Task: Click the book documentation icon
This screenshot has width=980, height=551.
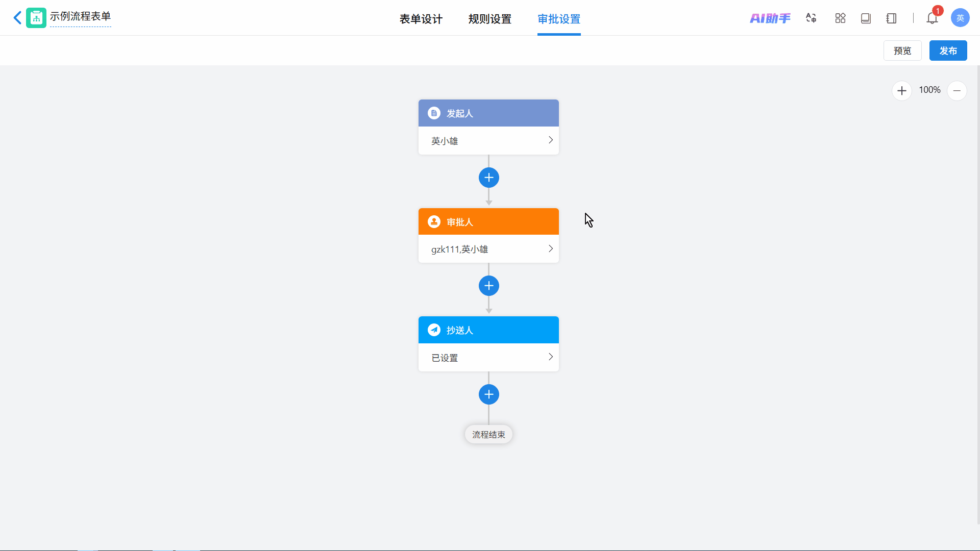Action: [x=866, y=18]
